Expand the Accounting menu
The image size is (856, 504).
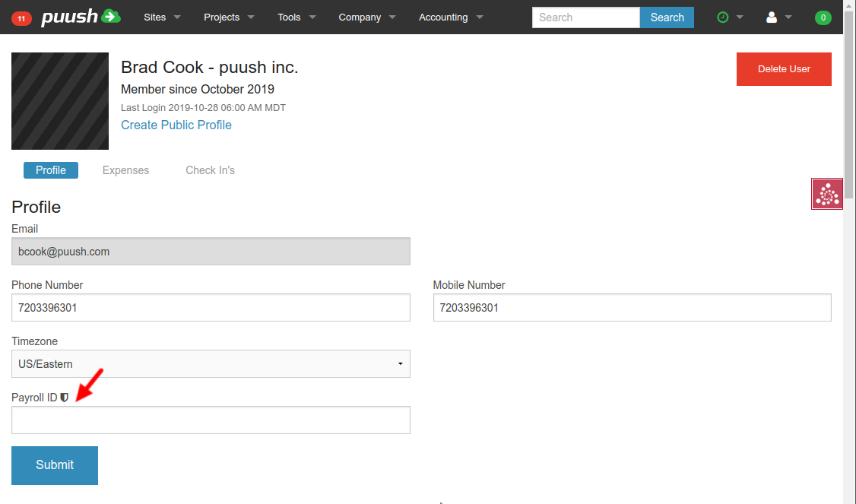451,17
